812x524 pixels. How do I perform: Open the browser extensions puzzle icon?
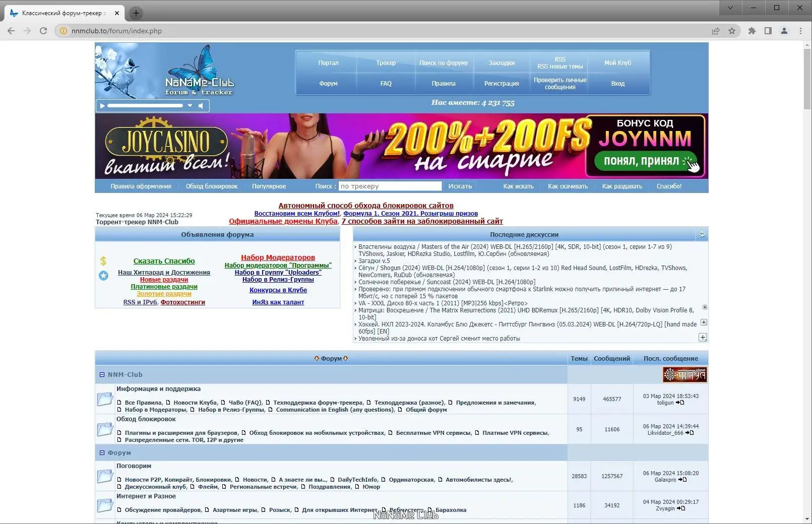click(x=752, y=31)
